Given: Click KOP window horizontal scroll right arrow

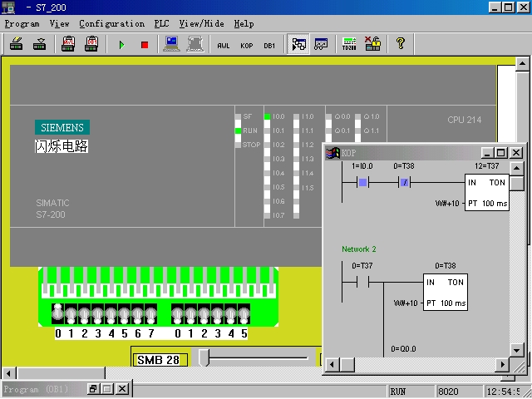Looking at the screenshot, I should 502,365.
